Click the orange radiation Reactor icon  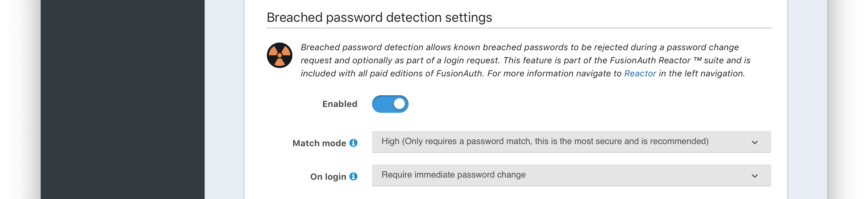tap(280, 55)
